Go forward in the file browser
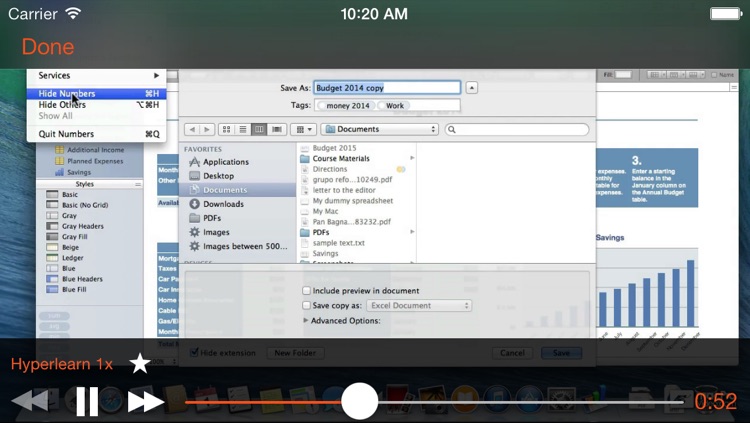The width and height of the screenshot is (750, 423). pyautogui.click(x=207, y=129)
